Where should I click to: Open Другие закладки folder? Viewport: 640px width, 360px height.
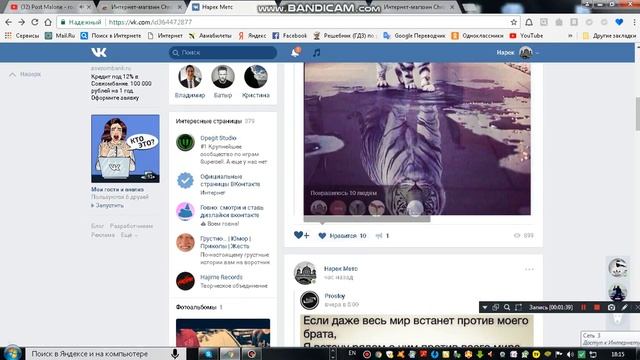609,36
